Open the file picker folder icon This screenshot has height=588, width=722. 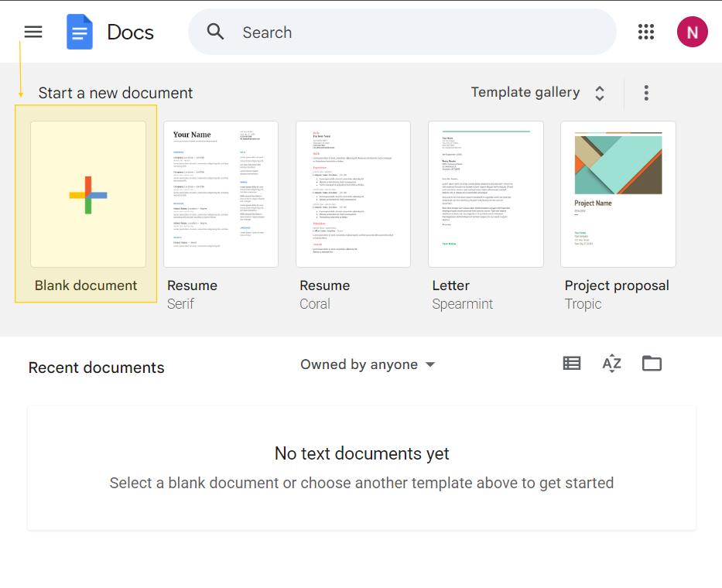652,364
